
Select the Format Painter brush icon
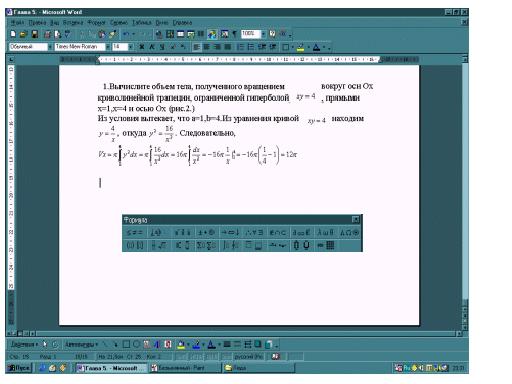pyautogui.click(x=113, y=34)
